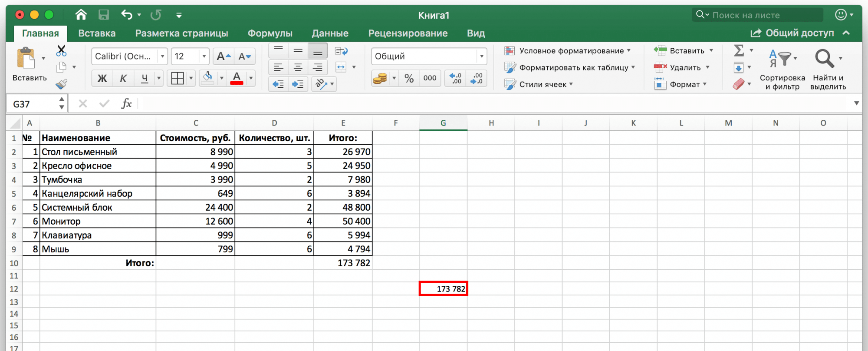Decrease indent

(278, 83)
